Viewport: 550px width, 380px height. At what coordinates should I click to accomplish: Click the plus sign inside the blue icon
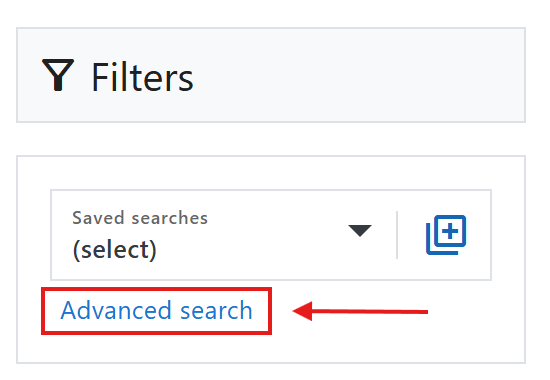(450, 231)
